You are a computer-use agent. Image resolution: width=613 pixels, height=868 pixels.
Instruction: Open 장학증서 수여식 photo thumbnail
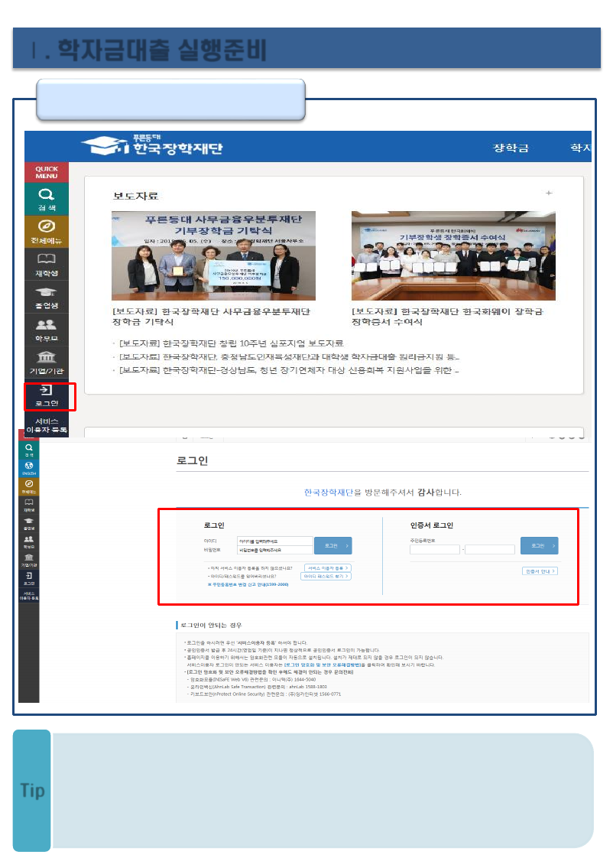click(454, 255)
